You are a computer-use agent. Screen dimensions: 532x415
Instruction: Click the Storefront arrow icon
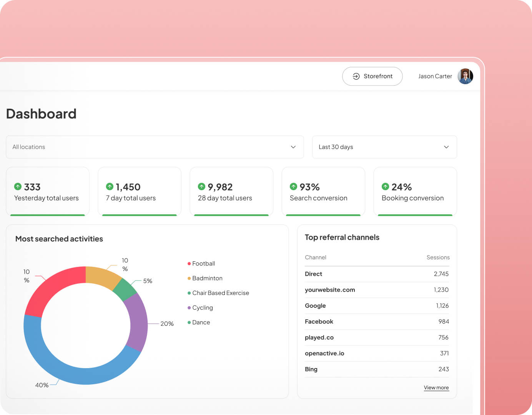(356, 76)
